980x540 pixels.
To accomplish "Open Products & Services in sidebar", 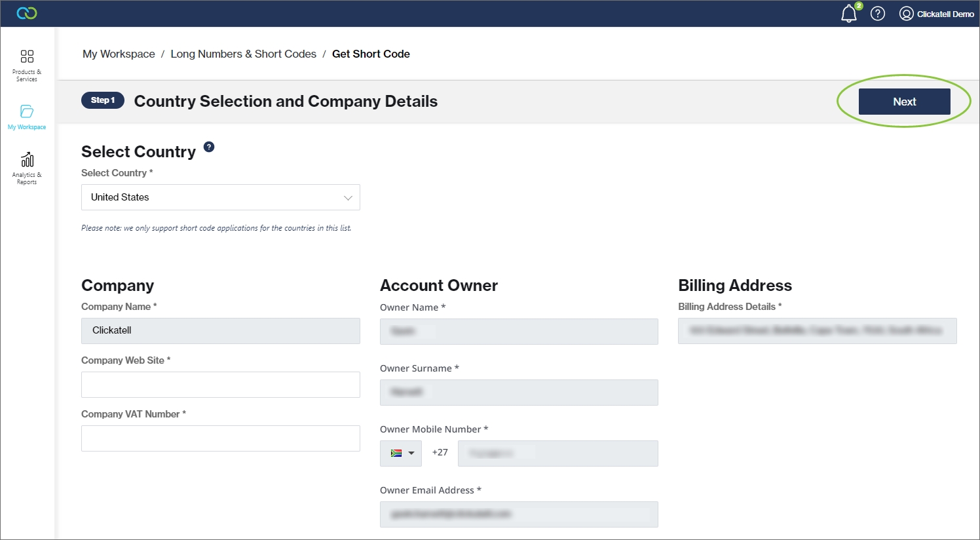I will [27, 65].
